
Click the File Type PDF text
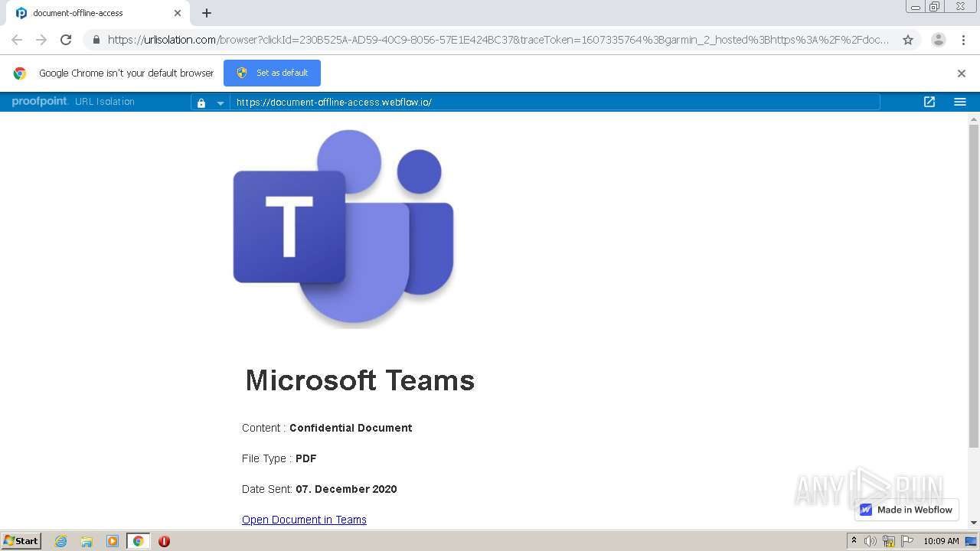click(x=279, y=458)
